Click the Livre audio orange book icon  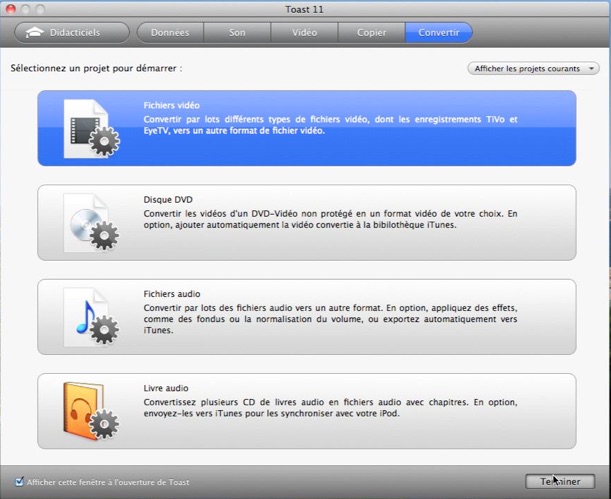click(92, 411)
